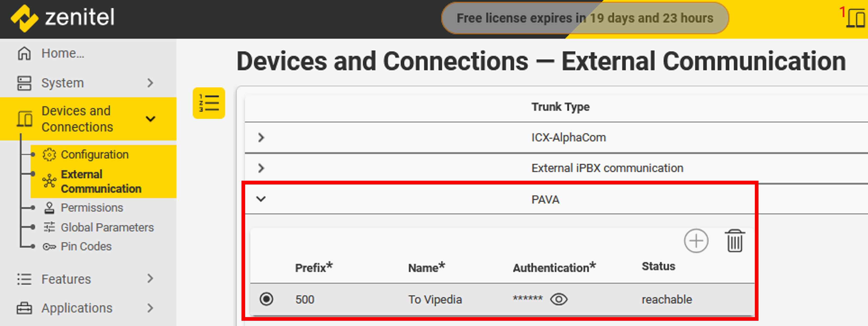Collapse the PAVA trunk section
The width and height of the screenshot is (868, 326).
click(x=261, y=199)
